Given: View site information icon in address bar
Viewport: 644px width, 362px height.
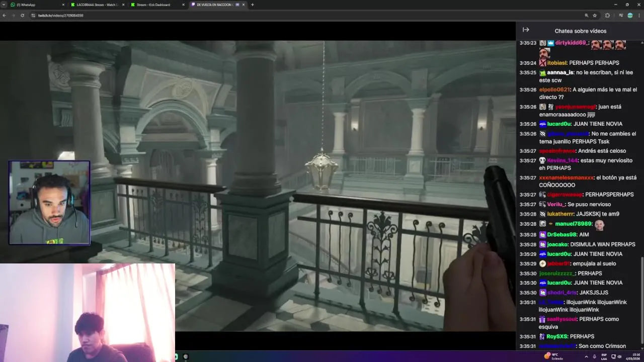Looking at the screenshot, I should pyautogui.click(x=33, y=15).
